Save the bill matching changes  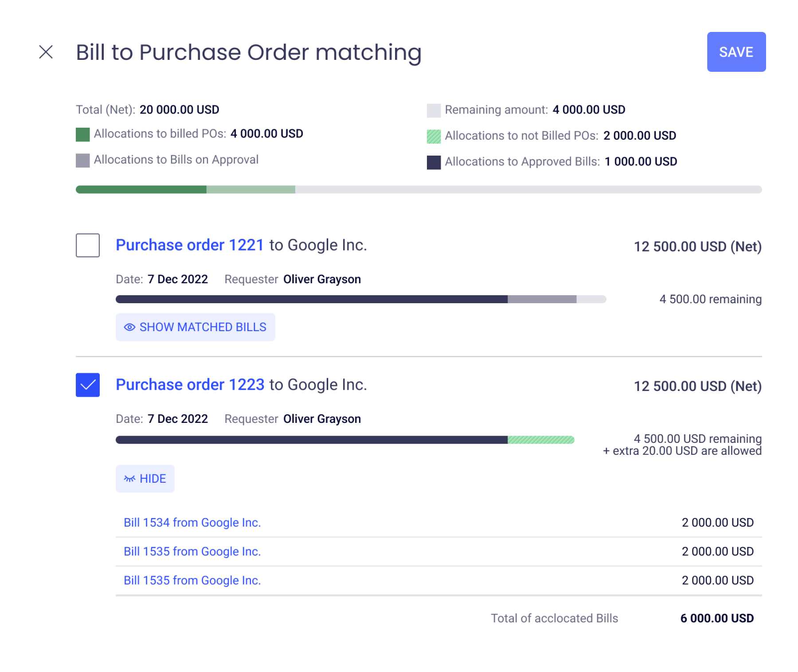736,52
